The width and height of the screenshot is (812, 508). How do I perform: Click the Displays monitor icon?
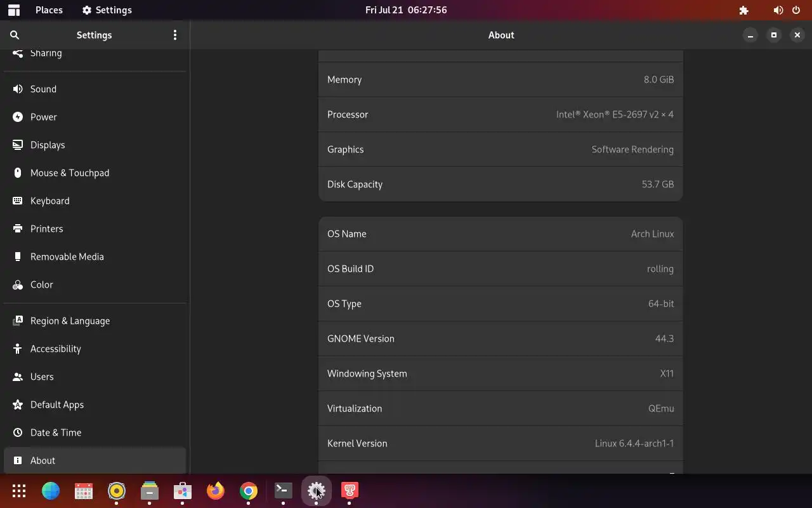(x=18, y=145)
